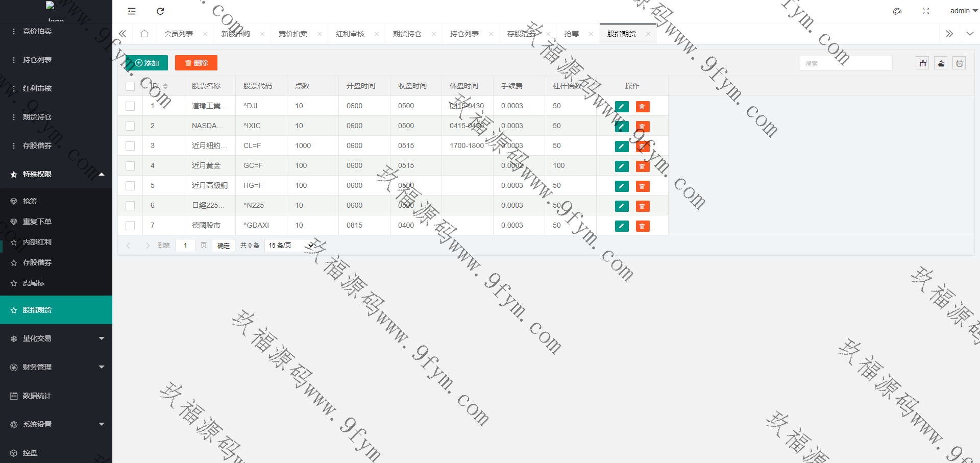This screenshot has height=463, width=980.
Task: Toggle sidebar collapse icon in header
Action: [x=132, y=11]
